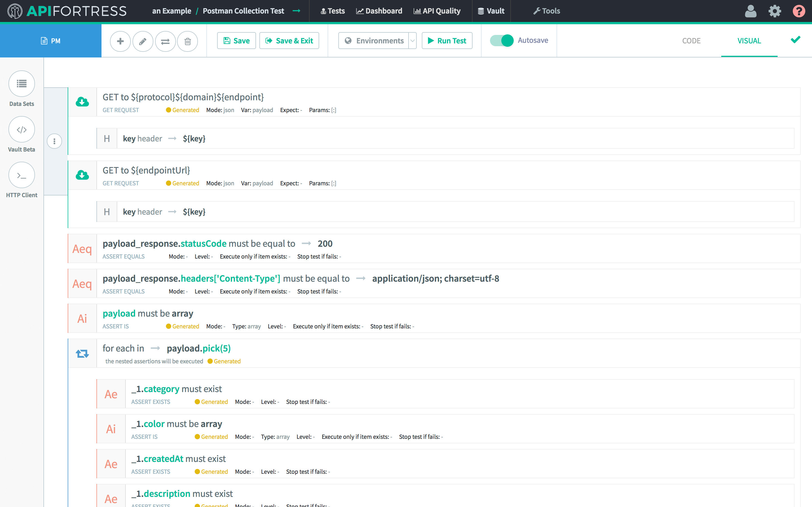This screenshot has width=812, height=507.
Task: Open the Dashboard from the top navigation
Action: [379, 11]
